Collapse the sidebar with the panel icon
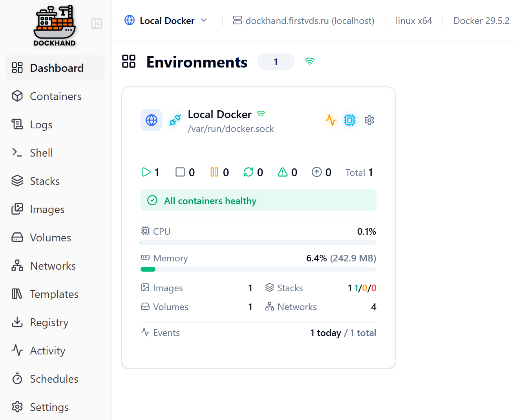Viewport: 517px width, 420px height. click(x=97, y=24)
